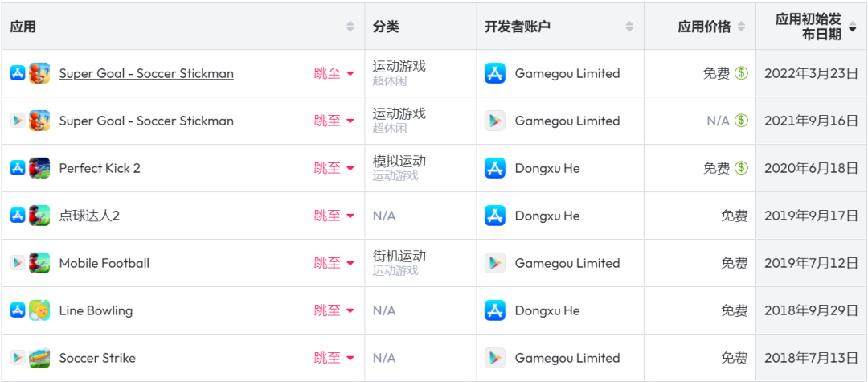Open 跳至 dropdown for Super Goal iOS row
The height and width of the screenshot is (382, 868).
pos(334,73)
